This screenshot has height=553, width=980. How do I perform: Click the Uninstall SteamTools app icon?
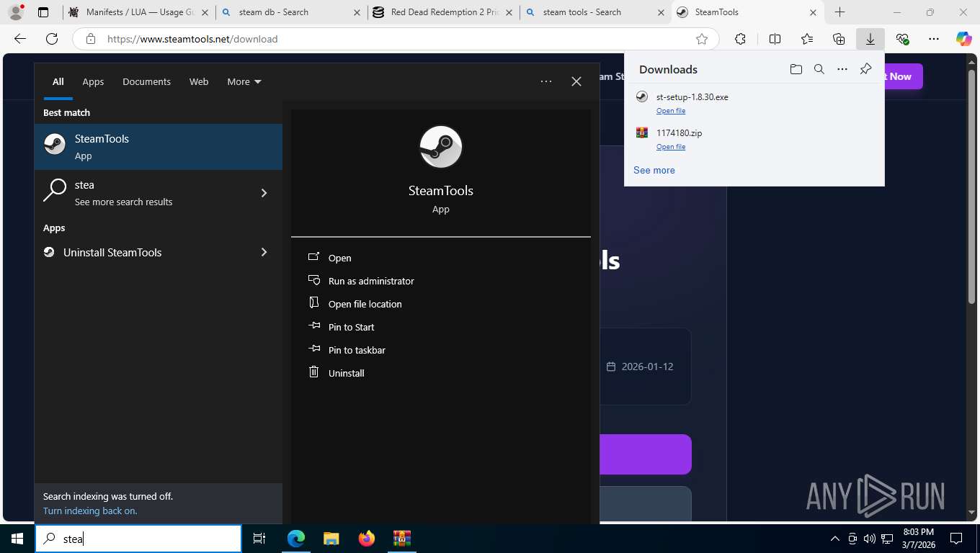tap(49, 252)
